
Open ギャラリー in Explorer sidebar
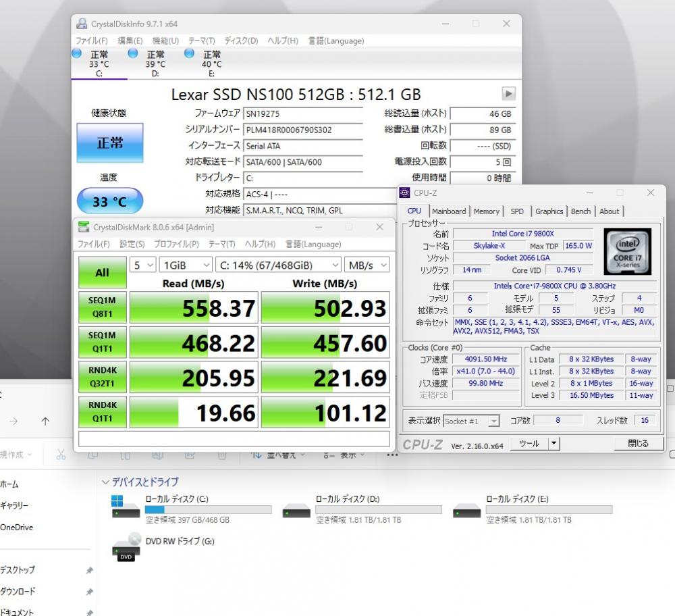(x=14, y=505)
